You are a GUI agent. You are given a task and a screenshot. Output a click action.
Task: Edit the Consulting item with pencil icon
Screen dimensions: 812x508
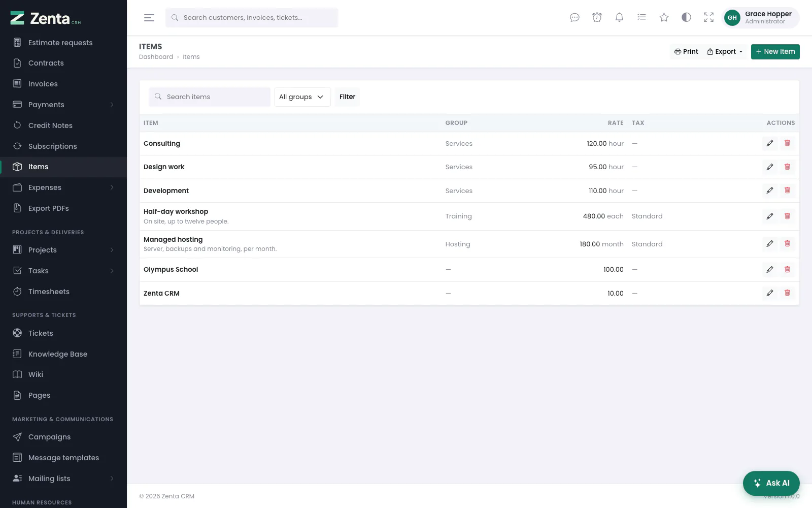[x=770, y=143]
